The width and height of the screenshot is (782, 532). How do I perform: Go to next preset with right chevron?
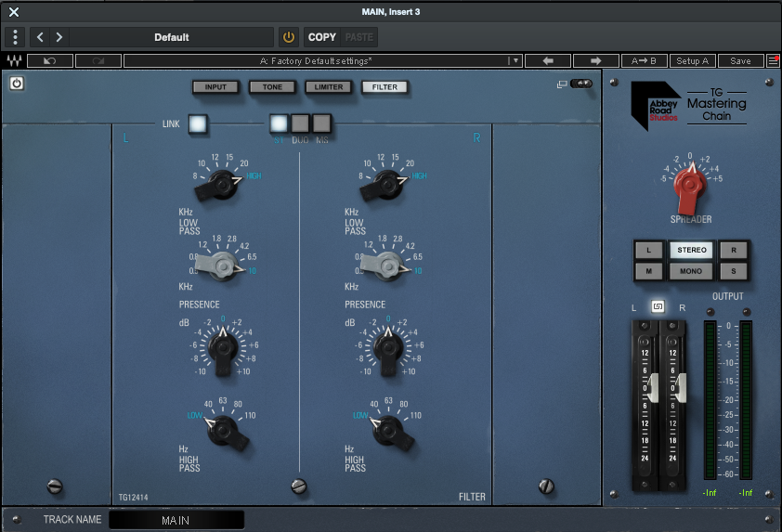[59, 37]
